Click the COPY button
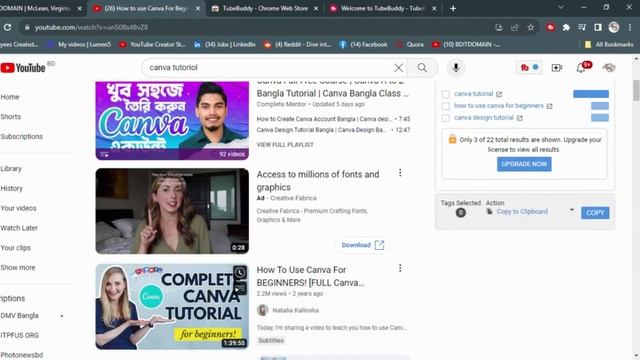 [595, 213]
